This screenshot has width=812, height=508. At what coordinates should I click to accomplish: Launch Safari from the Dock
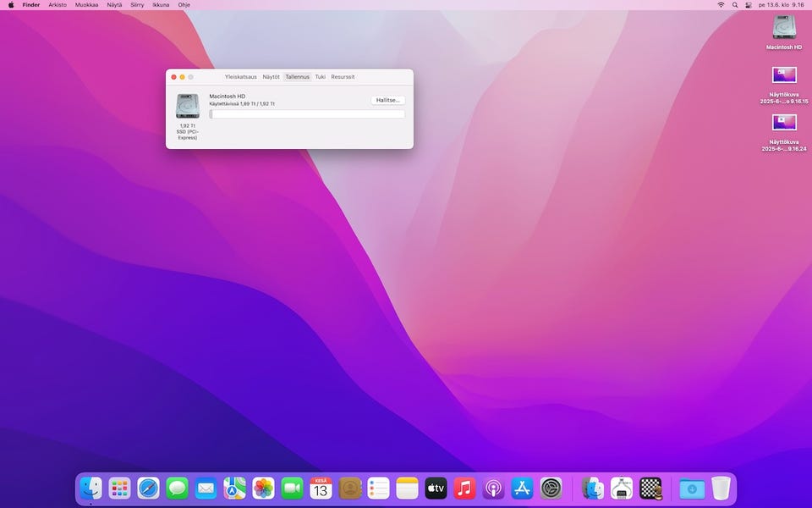[x=148, y=488]
